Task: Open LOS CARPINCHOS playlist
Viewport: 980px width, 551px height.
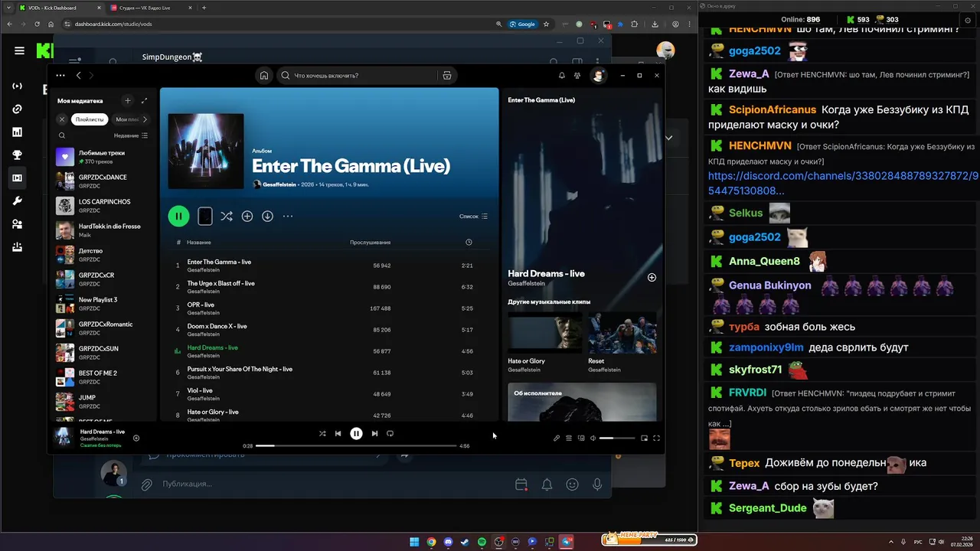Action: pyautogui.click(x=103, y=206)
